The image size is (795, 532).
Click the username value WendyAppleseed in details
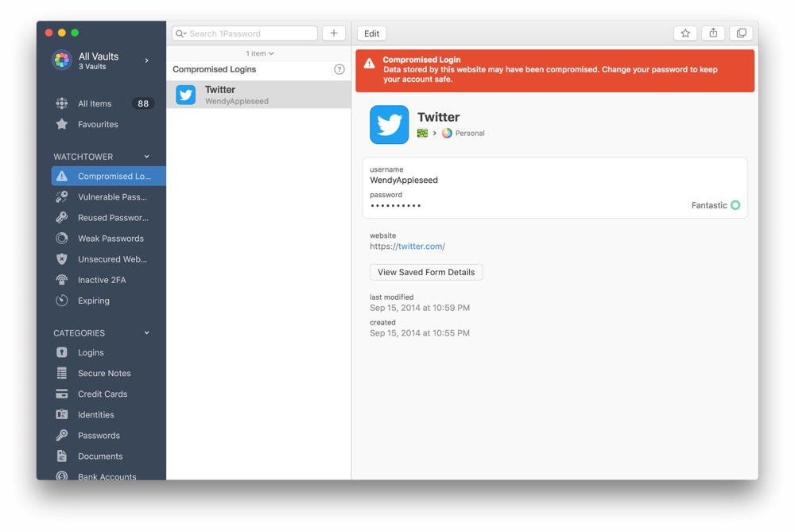404,180
